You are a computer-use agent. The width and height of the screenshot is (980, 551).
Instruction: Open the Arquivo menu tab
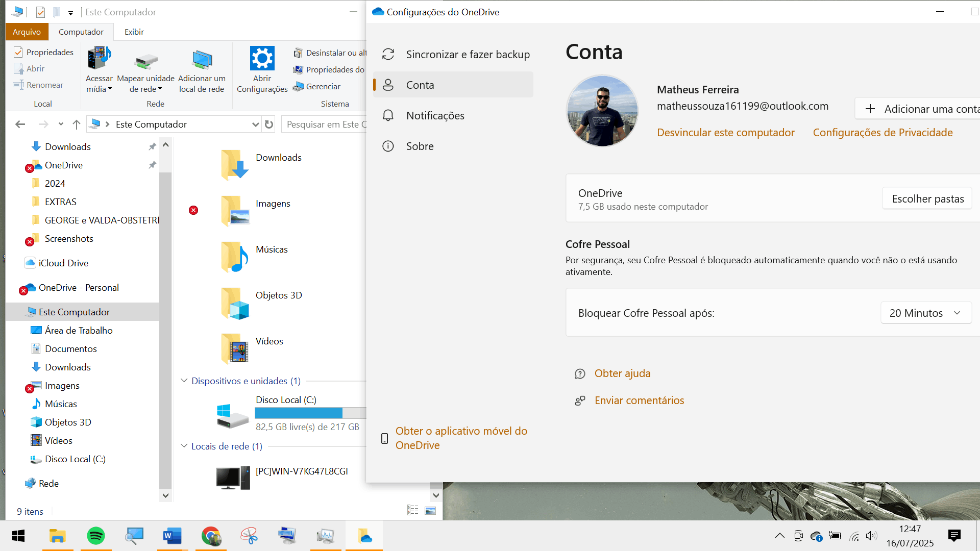tap(27, 32)
